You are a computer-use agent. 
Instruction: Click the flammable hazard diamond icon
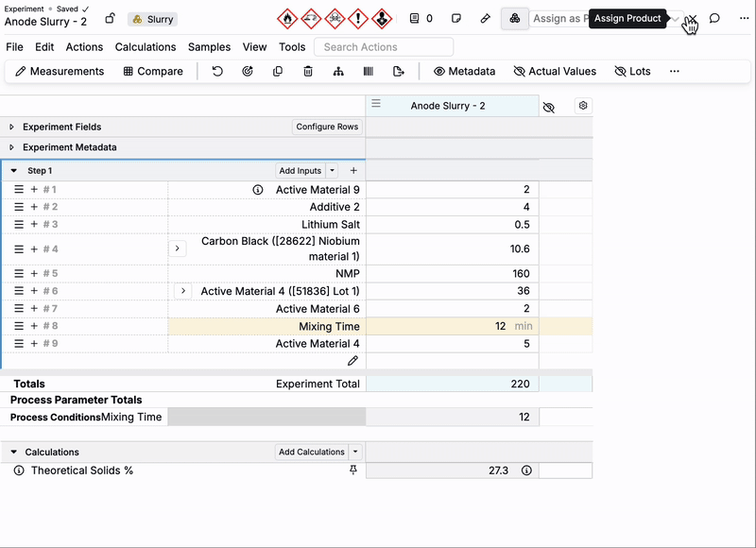pyautogui.click(x=287, y=19)
